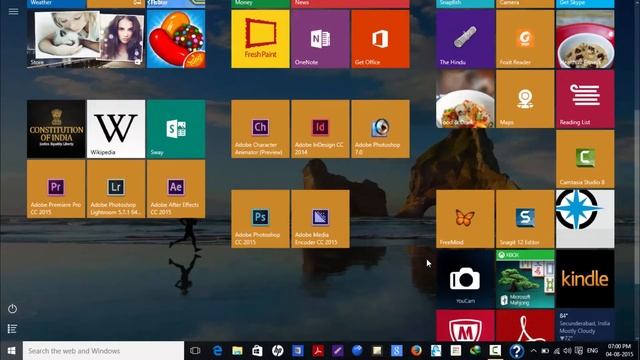Switch the ENG input language

592,351
